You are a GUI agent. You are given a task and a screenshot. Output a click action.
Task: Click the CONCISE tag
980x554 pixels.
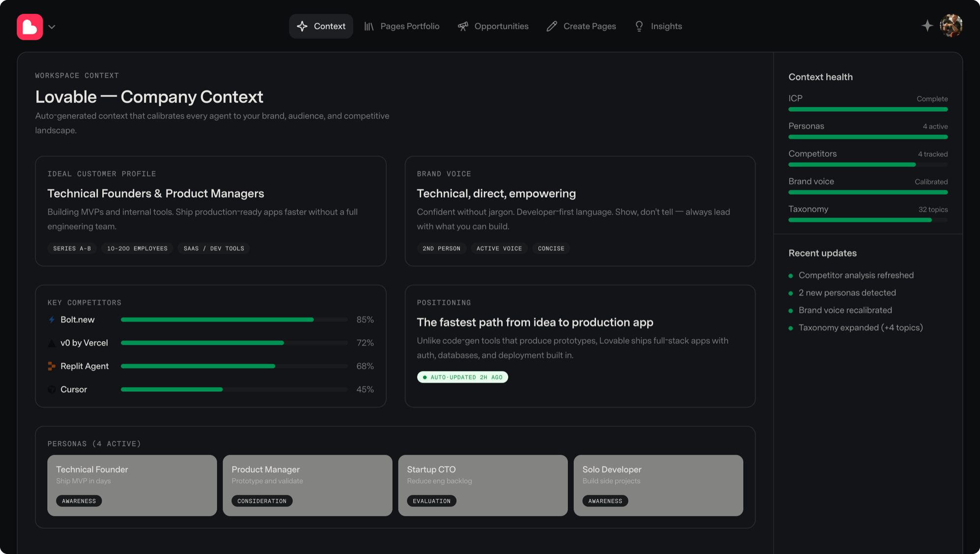(x=551, y=249)
